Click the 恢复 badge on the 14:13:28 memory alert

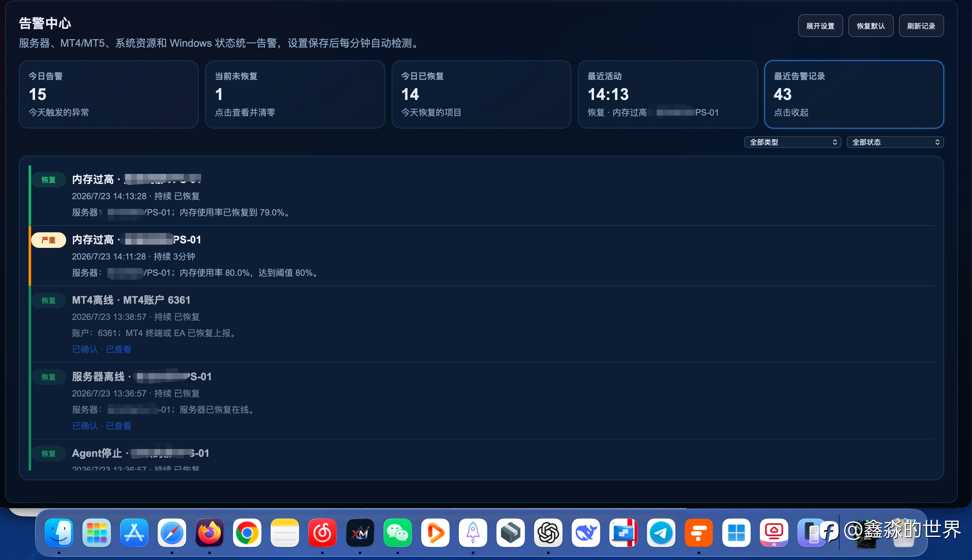(x=48, y=180)
